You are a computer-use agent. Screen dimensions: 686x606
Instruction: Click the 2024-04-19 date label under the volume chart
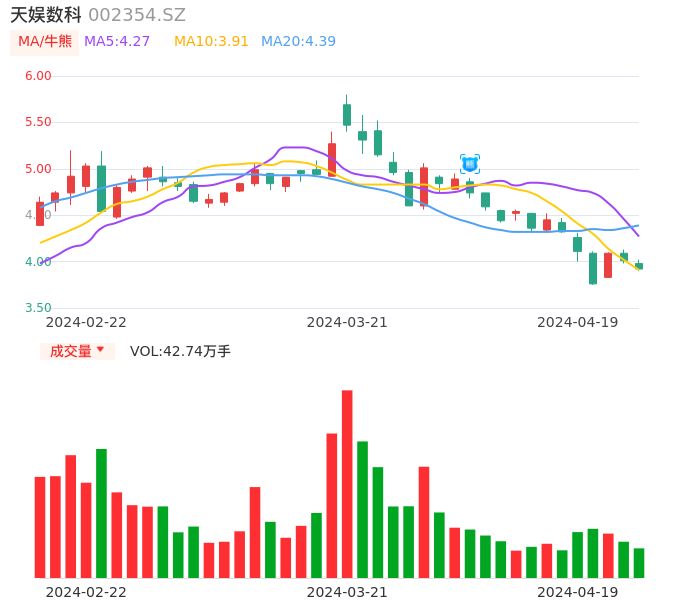point(577,592)
